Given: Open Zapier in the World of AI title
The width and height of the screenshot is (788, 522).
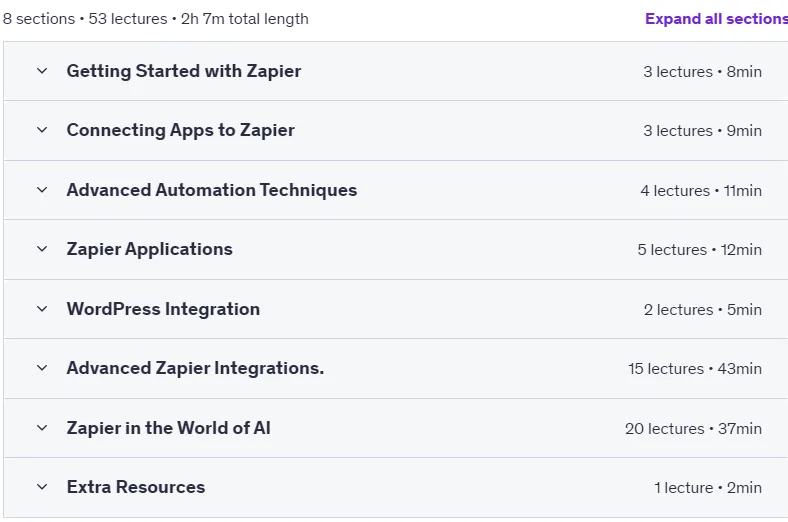Looking at the screenshot, I should (x=168, y=428).
